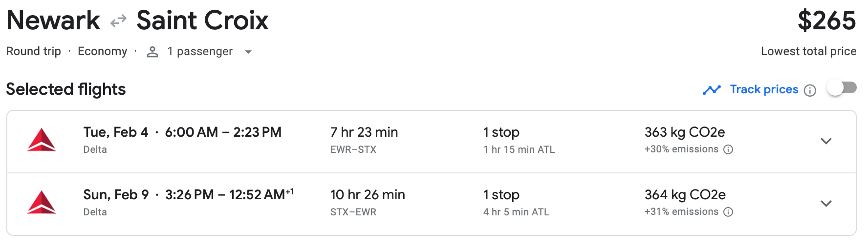Open the Track prices info icon
Viewport: 868px width, 252px height.
(810, 90)
